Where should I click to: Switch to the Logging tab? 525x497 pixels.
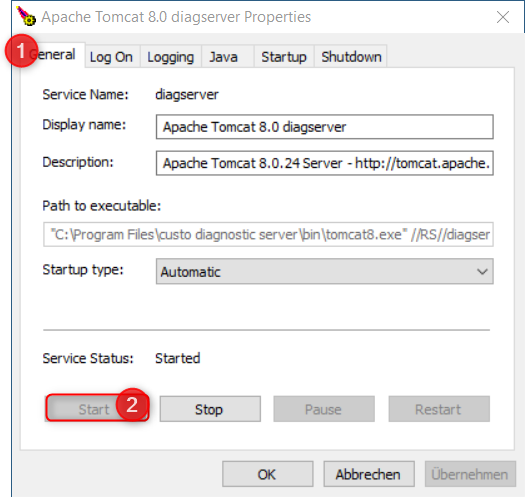point(171,57)
